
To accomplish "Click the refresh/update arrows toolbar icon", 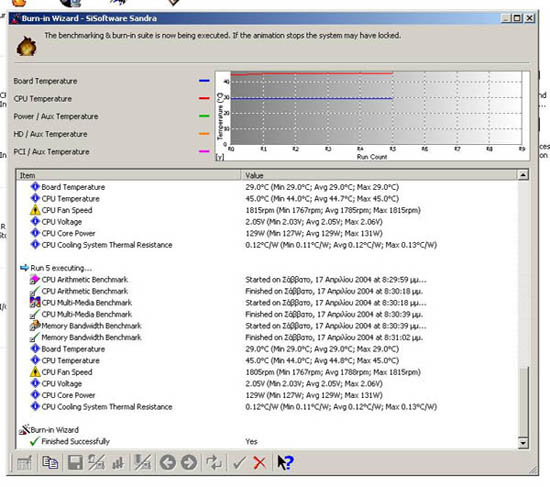I will tap(214, 462).
